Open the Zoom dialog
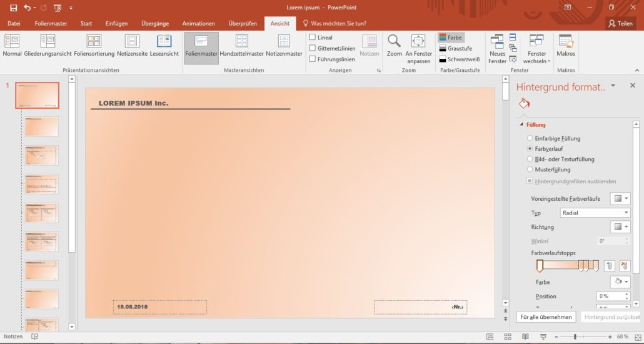Screen dimensions: 644x344 point(395,46)
